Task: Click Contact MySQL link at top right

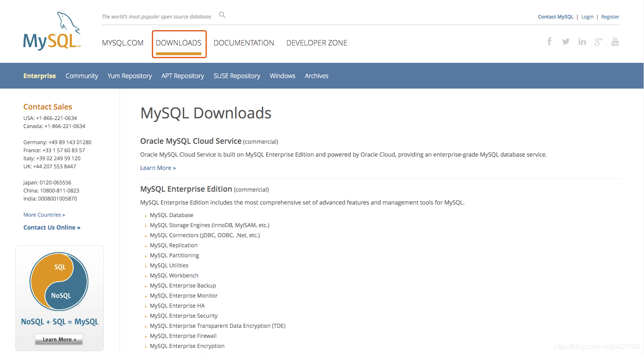Action: click(556, 17)
